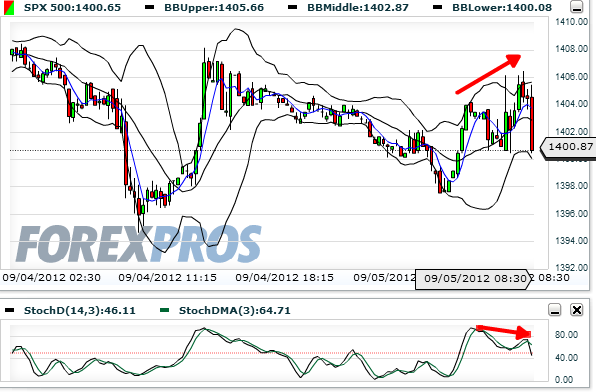Click the red-green SPX 500 candlestick icon
596x392 pixels.
(x=9, y=8)
